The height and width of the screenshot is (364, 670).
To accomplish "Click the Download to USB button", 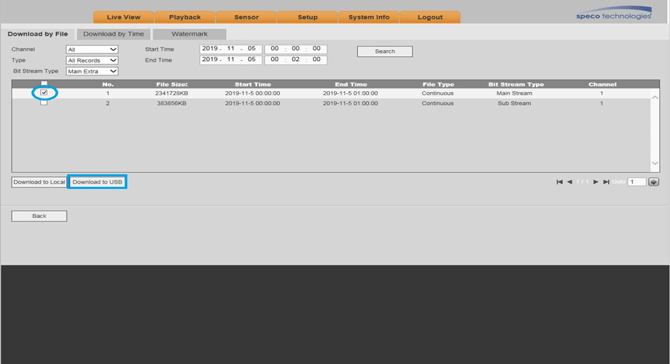I will tap(97, 182).
